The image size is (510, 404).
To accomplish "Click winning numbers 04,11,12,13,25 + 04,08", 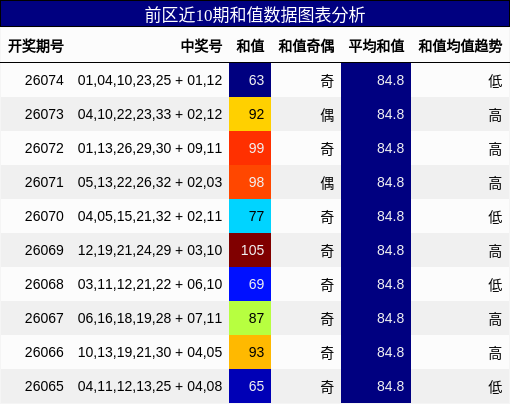I will tap(150, 386).
